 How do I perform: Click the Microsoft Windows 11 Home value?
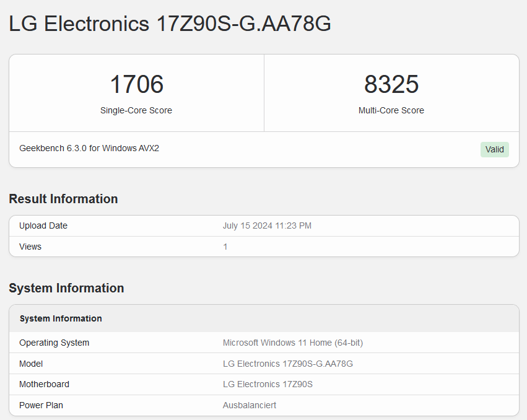[292, 343]
